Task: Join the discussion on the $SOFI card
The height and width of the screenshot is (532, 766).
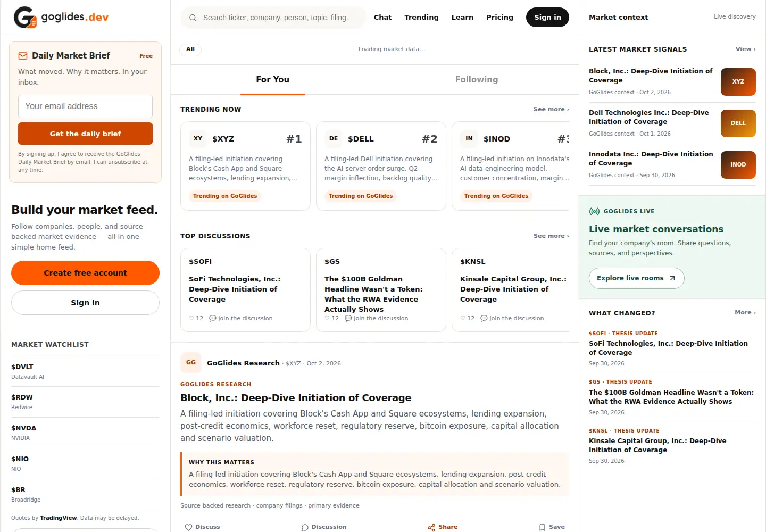Action: click(241, 318)
